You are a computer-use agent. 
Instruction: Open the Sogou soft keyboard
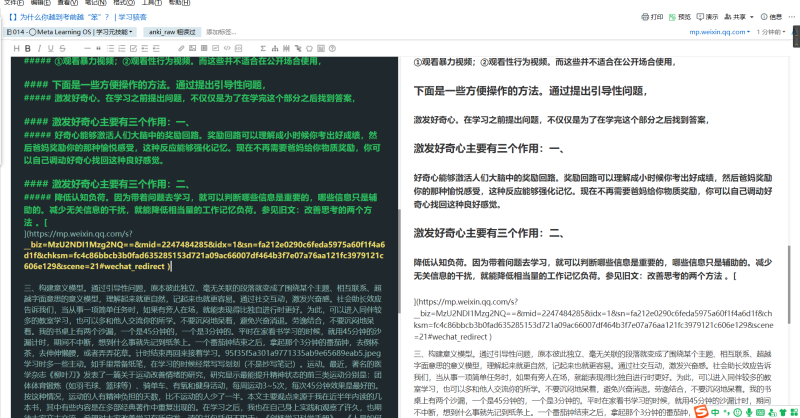(760, 412)
